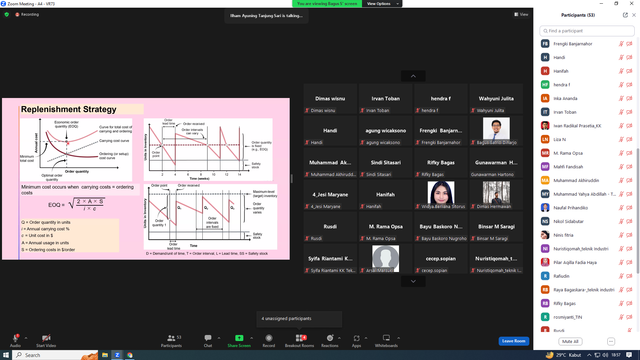Show hidden system tray icons
The height and width of the screenshot is (360, 640).
(589, 355)
